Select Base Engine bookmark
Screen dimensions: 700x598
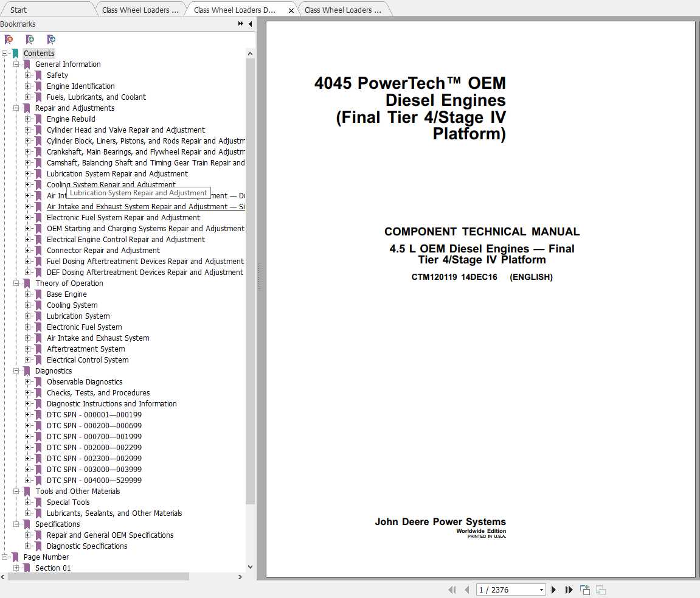click(x=67, y=294)
